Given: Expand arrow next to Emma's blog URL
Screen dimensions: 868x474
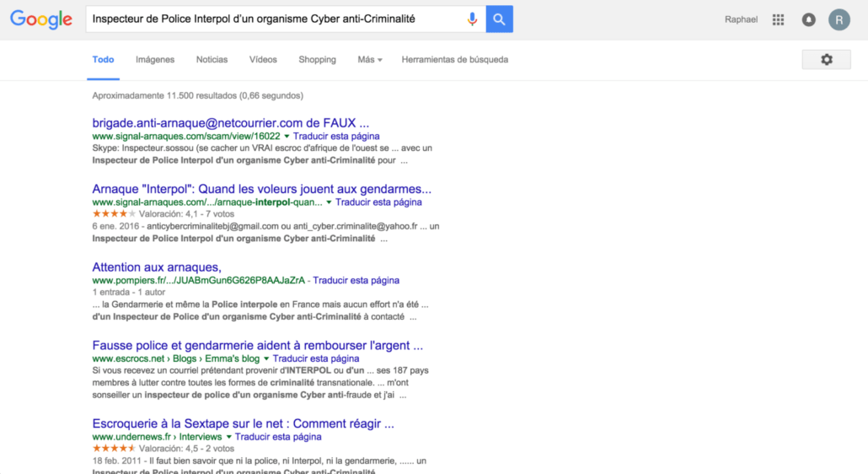Looking at the screenshot, I should pos(266,358).
